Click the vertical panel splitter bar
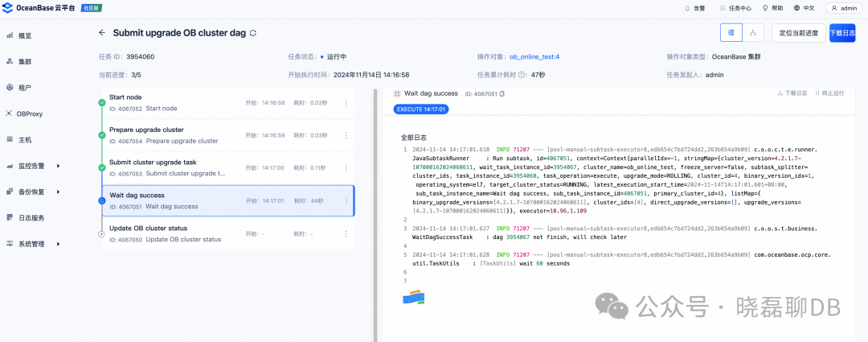The width and height of the screenshot is (868, 342). click(375, 213)
